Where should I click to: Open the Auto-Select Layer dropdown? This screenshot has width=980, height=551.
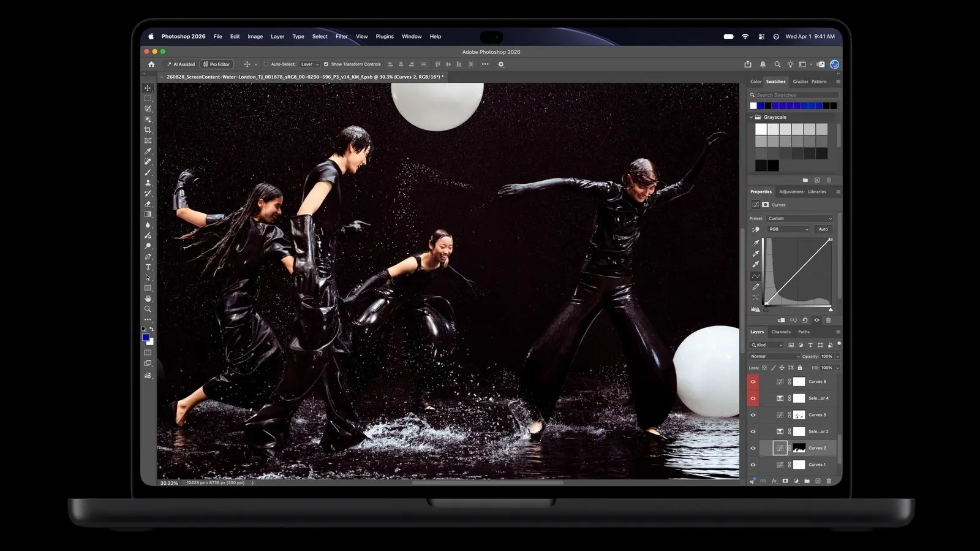pos(309,64)
